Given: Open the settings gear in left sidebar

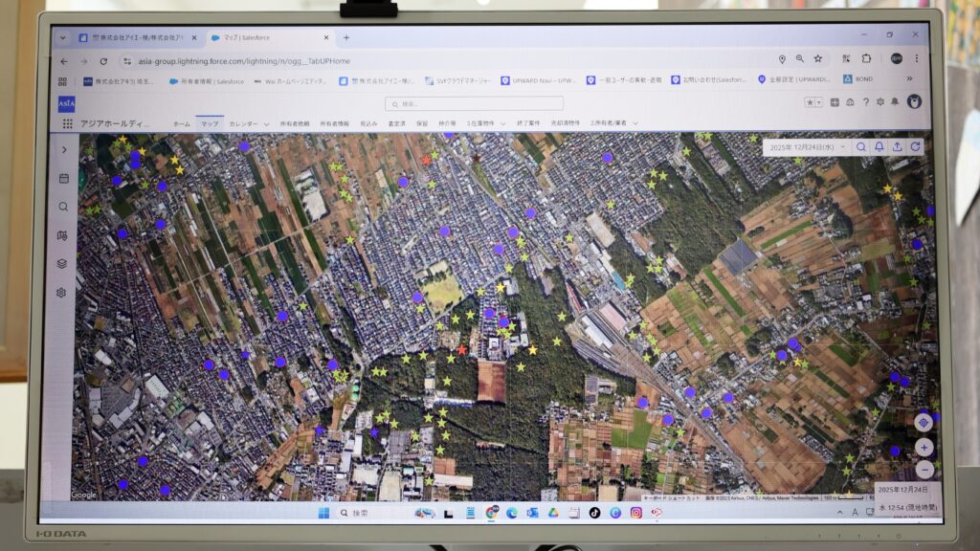Looking at the screenshot, I should pyautogui.click(x=62, y=293).
